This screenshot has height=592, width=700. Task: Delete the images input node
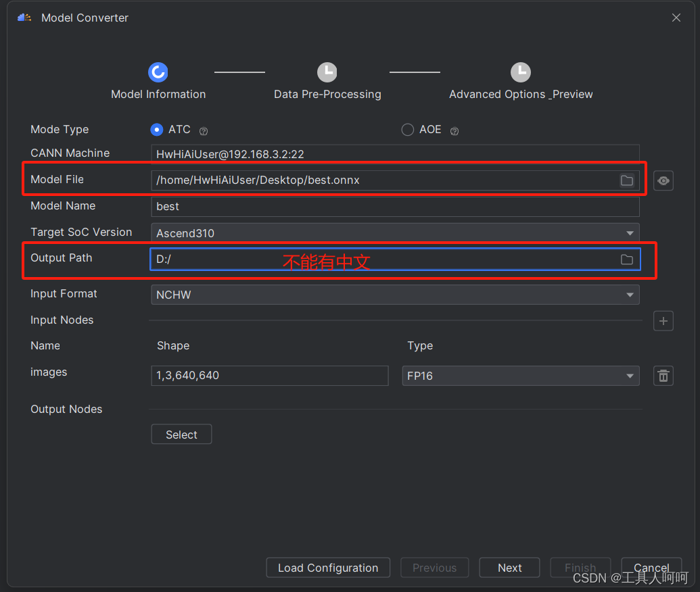click(x=663, y=376)
